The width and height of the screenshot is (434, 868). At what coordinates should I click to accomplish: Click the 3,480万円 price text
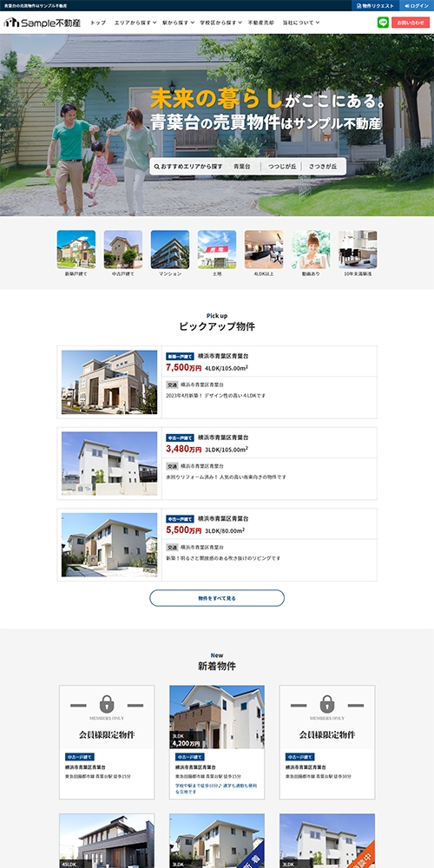click(x=184, y=449)
